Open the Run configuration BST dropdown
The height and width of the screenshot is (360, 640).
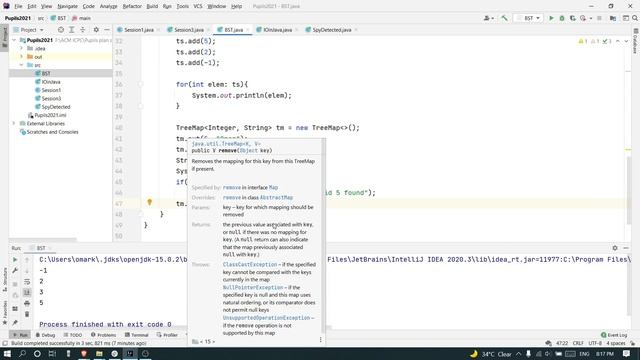pyautogui.click(x=528, y=18)
